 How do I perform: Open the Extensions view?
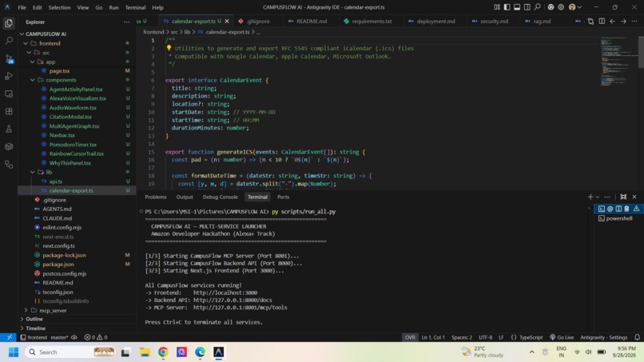pyautogui.click(x=9, y=111)
